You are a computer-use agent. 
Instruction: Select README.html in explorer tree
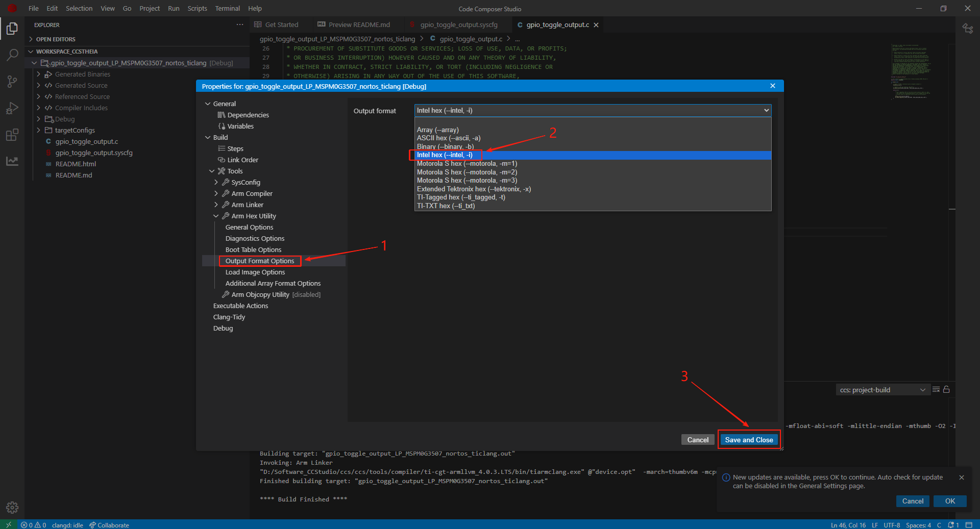76,164
